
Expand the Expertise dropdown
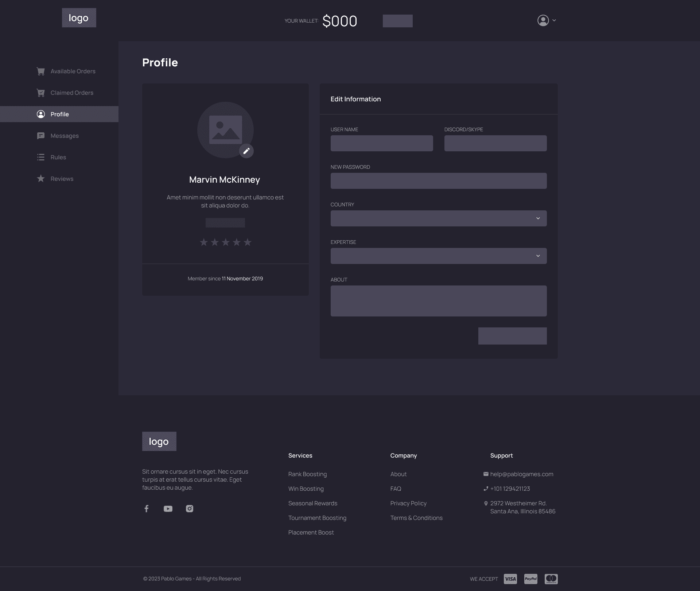pos(439,256)
